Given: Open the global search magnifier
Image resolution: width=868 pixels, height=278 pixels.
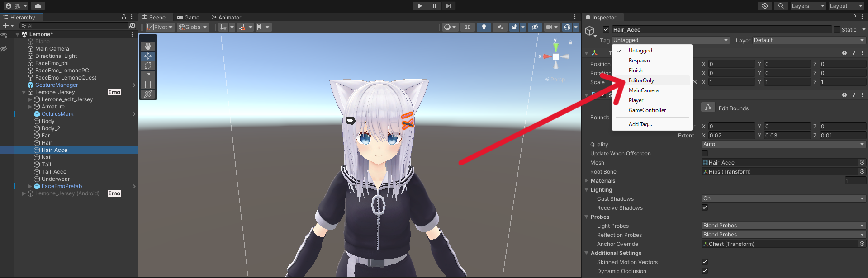Looking at the screenshot, I should [x=781, y=6].
